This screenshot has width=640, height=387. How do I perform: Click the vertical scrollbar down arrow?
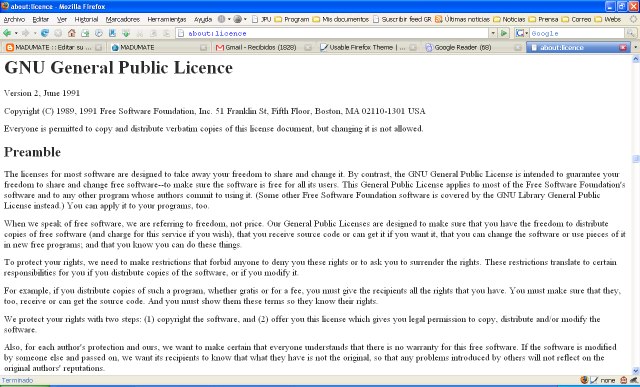[x=636, y=371]
